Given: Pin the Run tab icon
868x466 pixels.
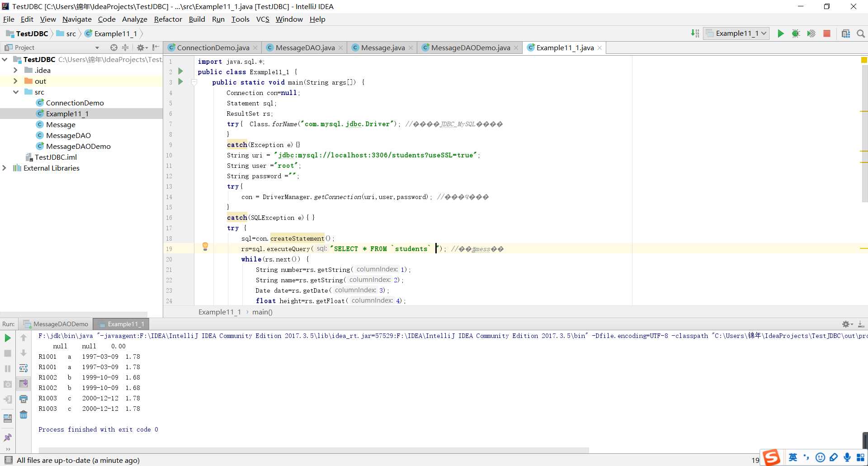Looking at the screenshot, I should 8,437.
